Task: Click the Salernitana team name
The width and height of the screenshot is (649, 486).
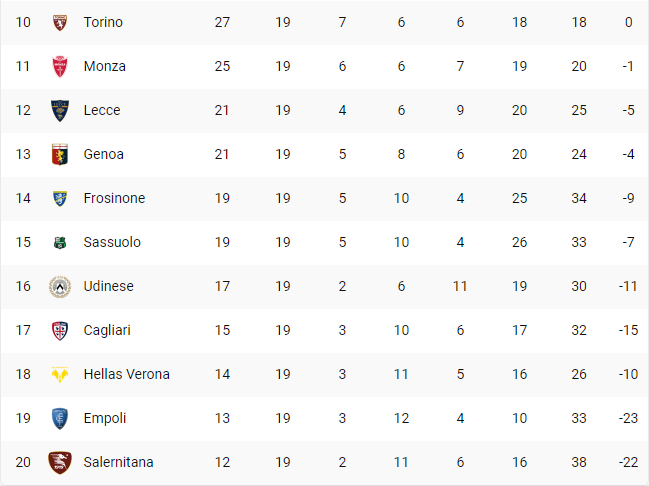Action: click(120, 462)
